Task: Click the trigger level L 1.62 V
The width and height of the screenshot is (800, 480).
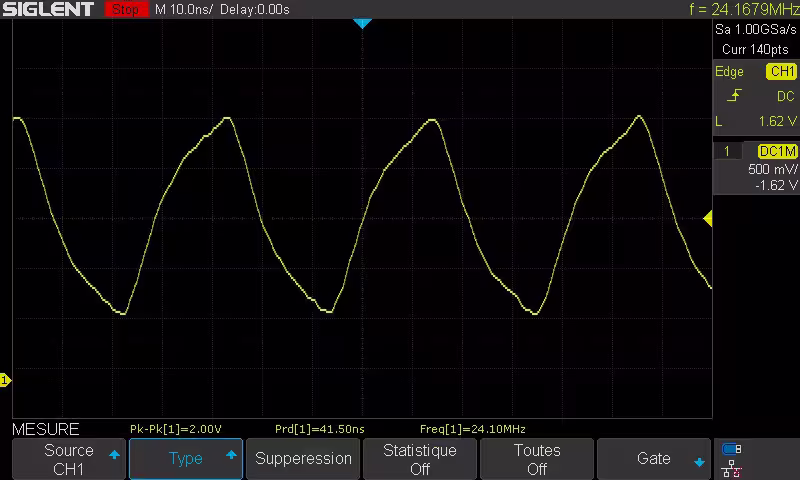Action: (756, 121)
